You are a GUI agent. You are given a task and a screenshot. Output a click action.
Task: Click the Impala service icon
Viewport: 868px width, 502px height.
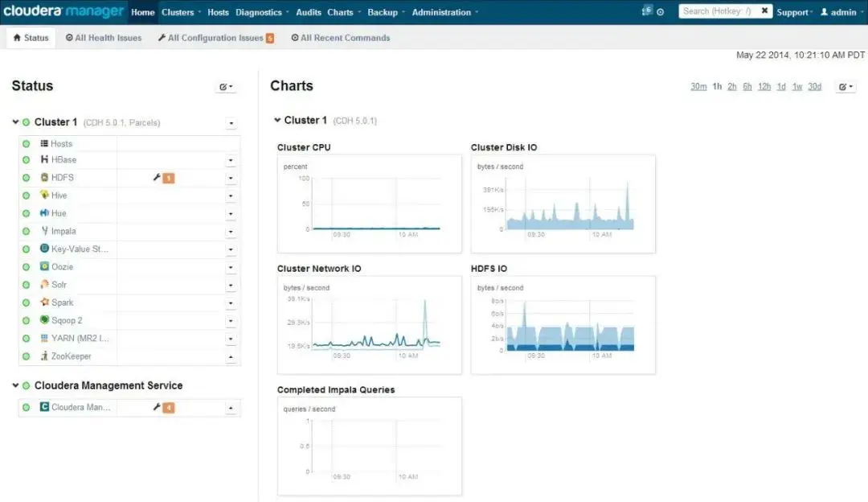(45, 231)
